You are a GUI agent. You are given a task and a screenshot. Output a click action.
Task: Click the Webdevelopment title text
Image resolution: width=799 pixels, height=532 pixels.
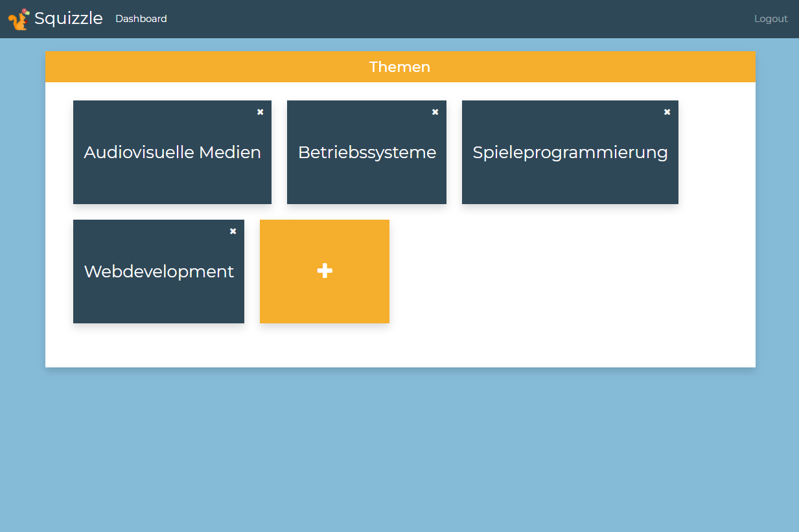coord(159,272)
